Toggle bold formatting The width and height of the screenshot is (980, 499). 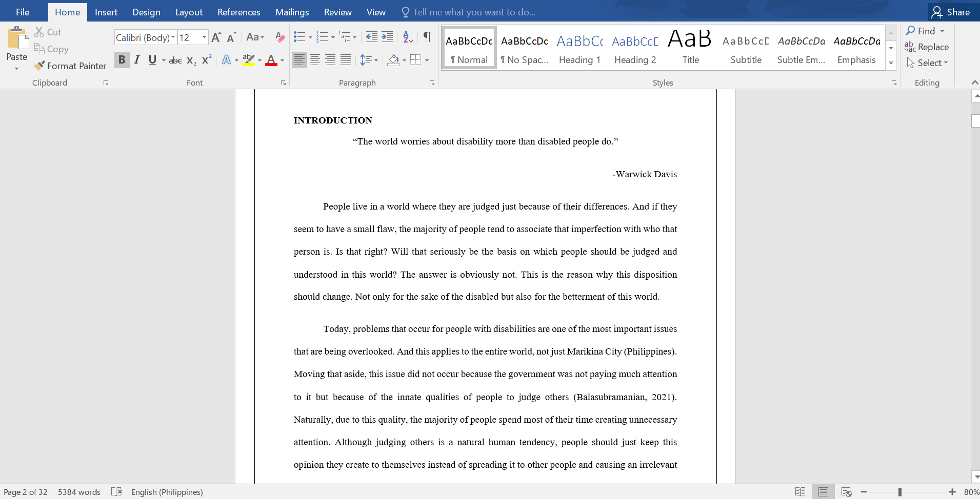(122, 60)
